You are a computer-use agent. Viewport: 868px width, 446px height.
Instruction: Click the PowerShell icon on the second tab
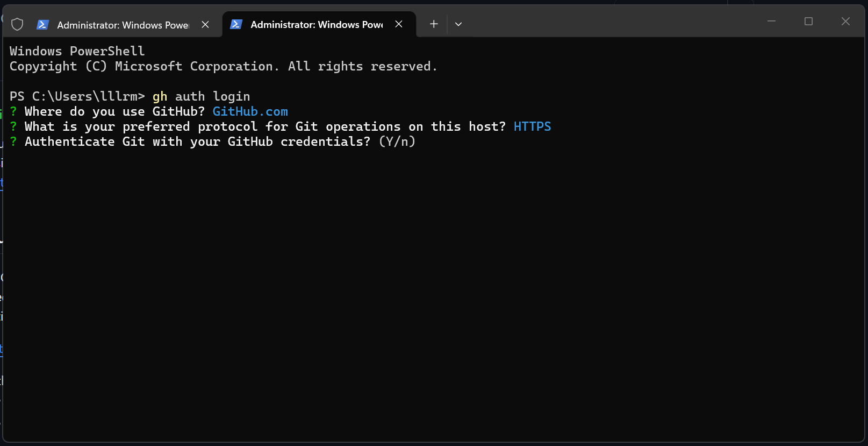tap(236, 24)
